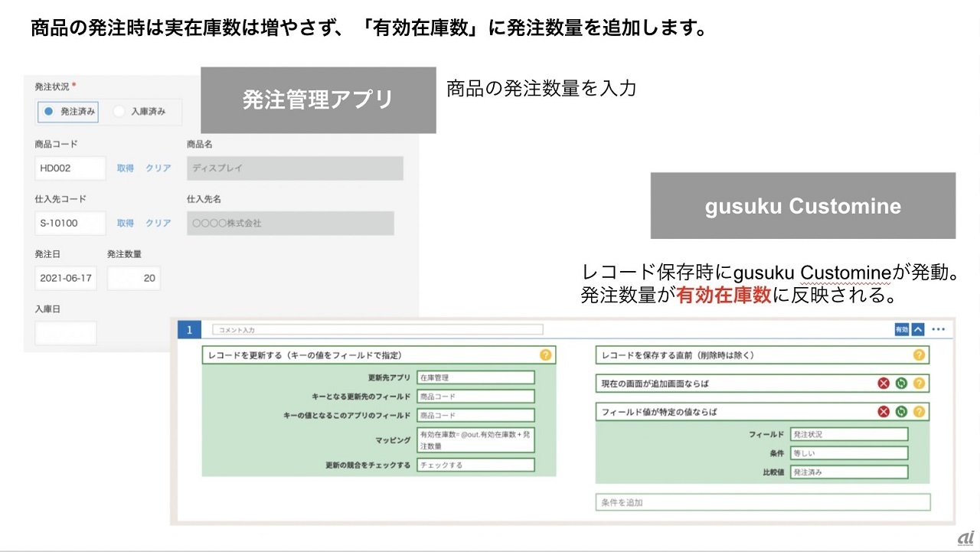This screenshot has height=552, width=980.
Task: Collapse customization 1 with the chevron
Action: (x=918, y=329)
